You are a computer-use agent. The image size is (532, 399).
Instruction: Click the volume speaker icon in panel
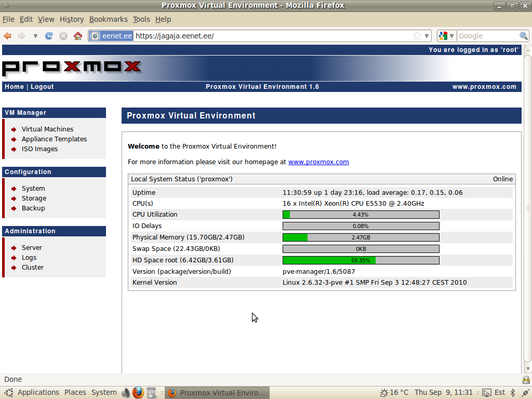click(126, 393)
